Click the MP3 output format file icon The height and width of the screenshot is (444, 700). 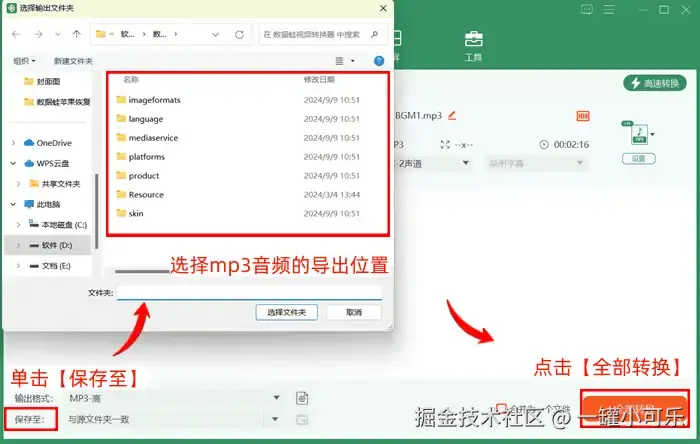click(639, 134)
